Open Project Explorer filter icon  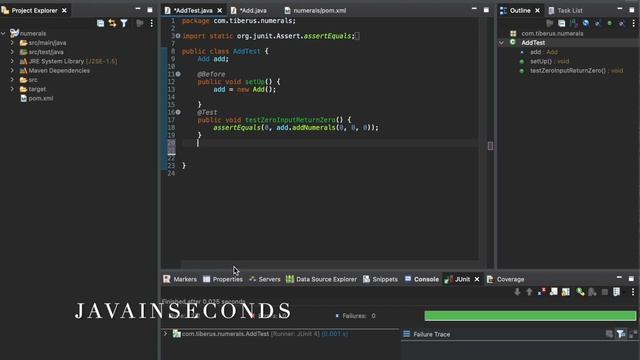pos(124,23)
